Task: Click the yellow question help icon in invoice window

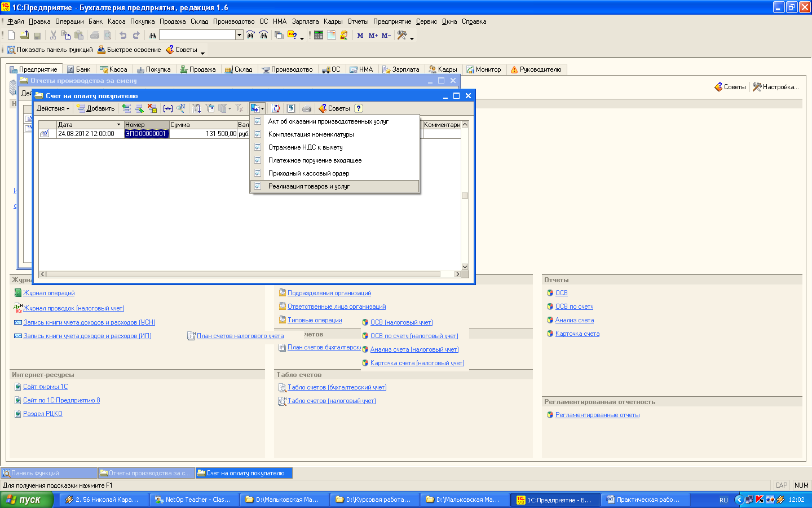Action: 359,108
